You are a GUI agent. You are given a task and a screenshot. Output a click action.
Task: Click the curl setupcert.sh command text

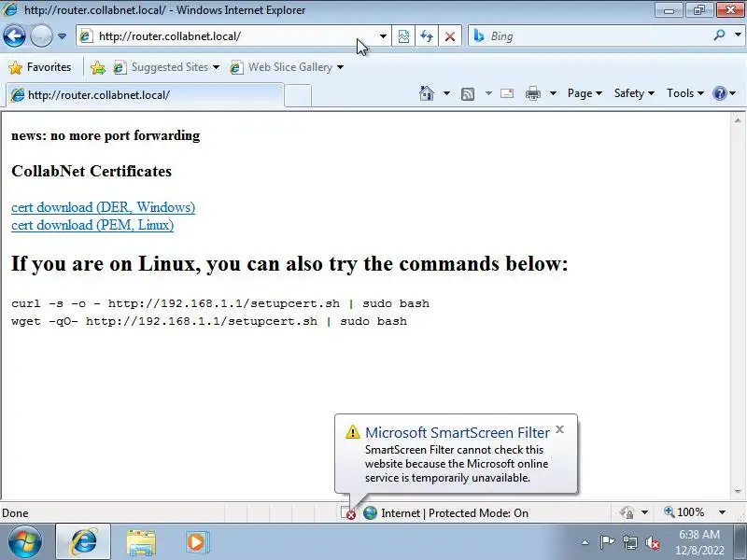pyautogui.click(x=220, y=304)
